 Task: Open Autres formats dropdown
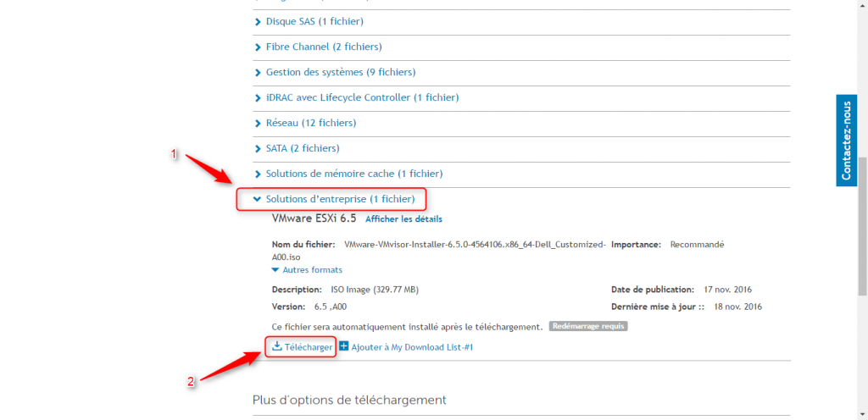point(307,270)
